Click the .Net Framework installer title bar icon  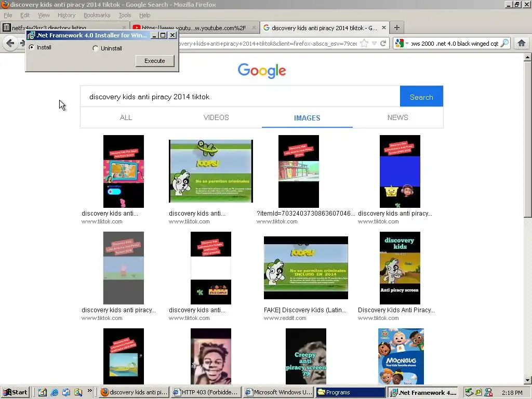point(31,35)
